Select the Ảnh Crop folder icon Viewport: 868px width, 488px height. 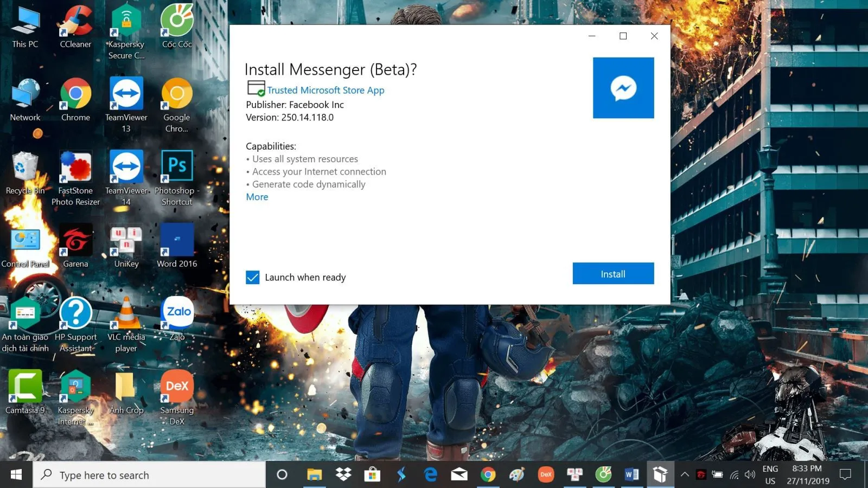coord(126,393)
